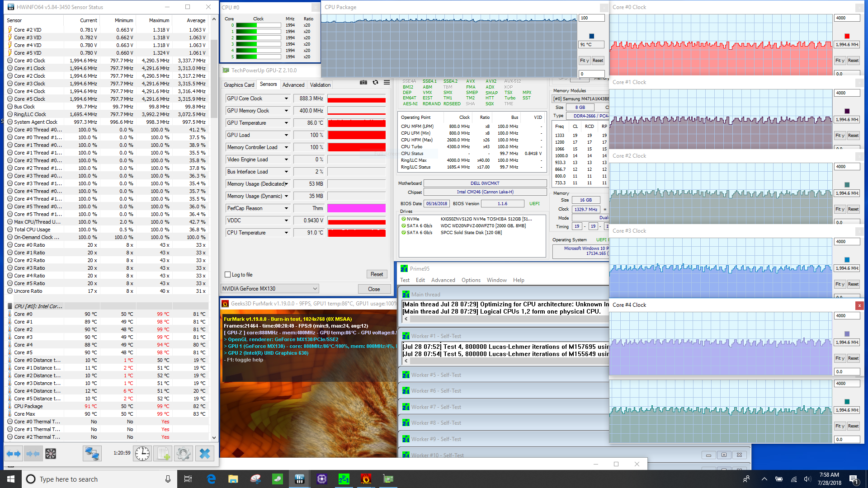Open HWiNFO sensor settings gear icon

[x=184, y=454]
